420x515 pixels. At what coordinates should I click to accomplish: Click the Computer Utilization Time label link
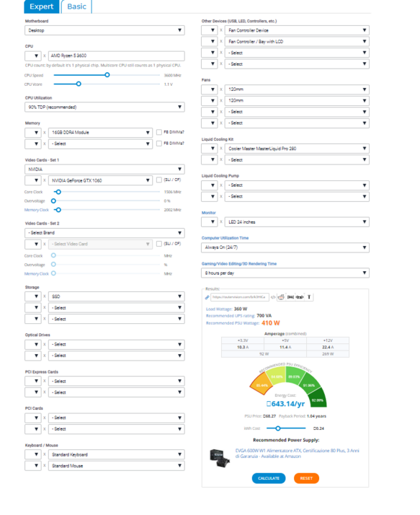pyautogui.click(x=225, y=238)
